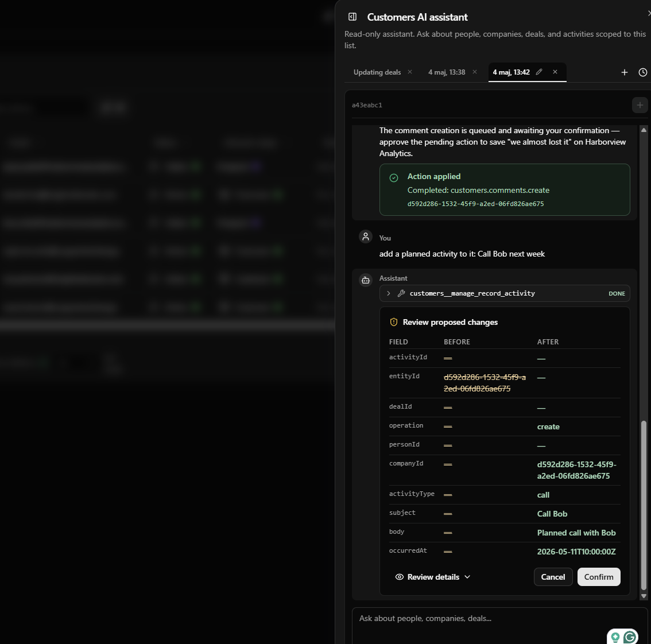Screen dimensions: 651x644
Task: Close the 4 maj, 13:38 tab
Action: pyautogui.click(x=475, y=72)
